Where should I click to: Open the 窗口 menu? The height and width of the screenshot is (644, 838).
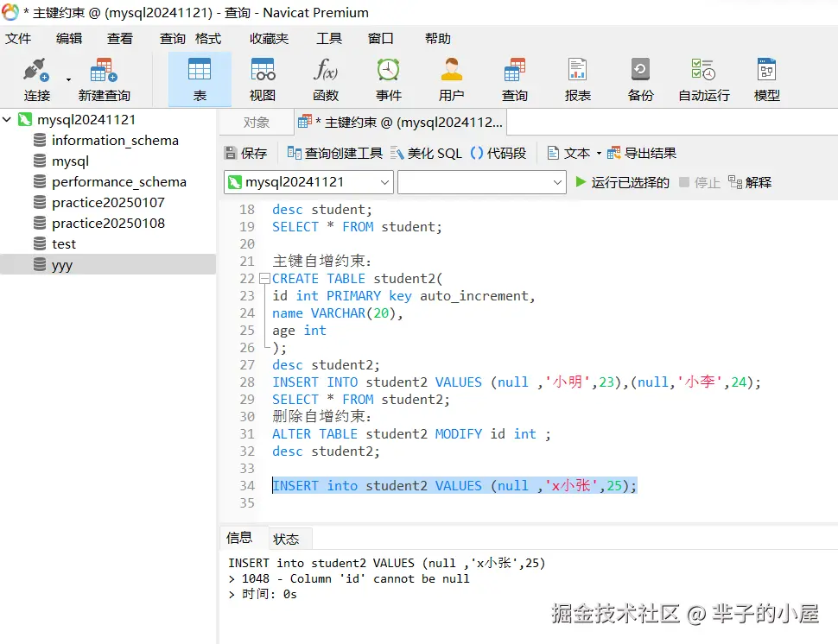tap(380, 39)
